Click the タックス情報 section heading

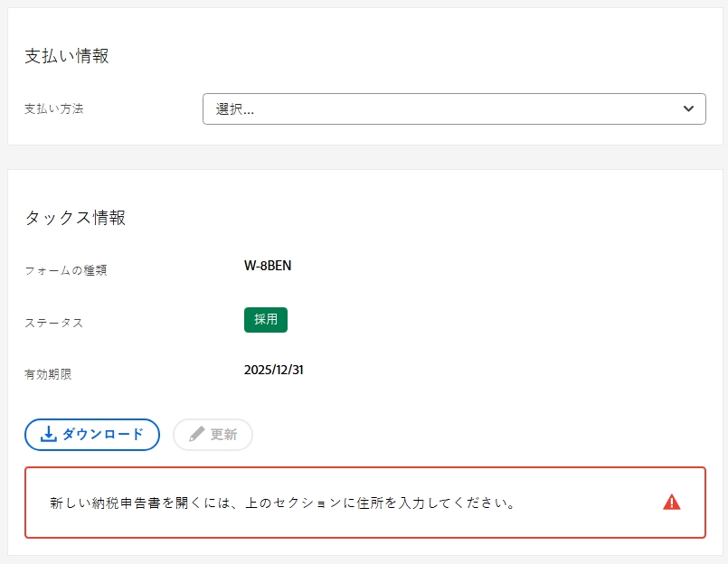75,217
